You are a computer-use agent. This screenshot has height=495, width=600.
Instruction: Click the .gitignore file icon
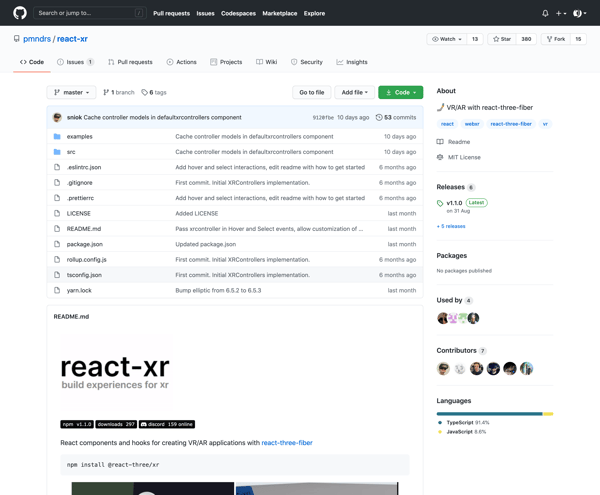57,182
